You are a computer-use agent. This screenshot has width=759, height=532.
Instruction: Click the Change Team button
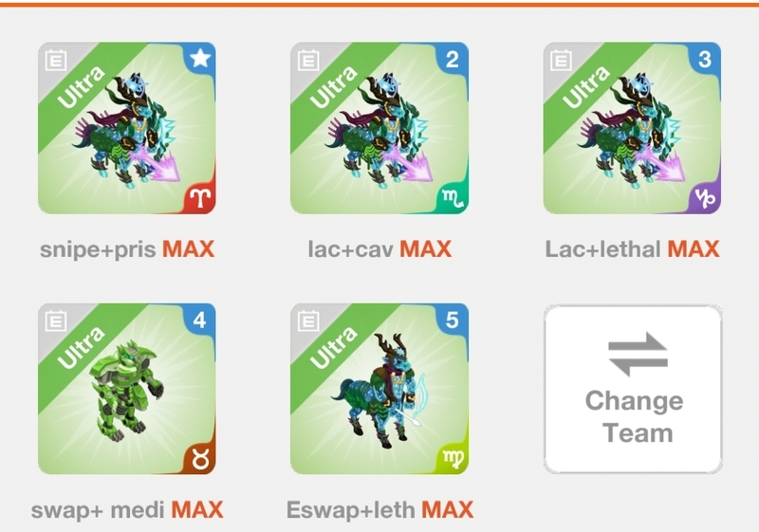coord(633,389)
